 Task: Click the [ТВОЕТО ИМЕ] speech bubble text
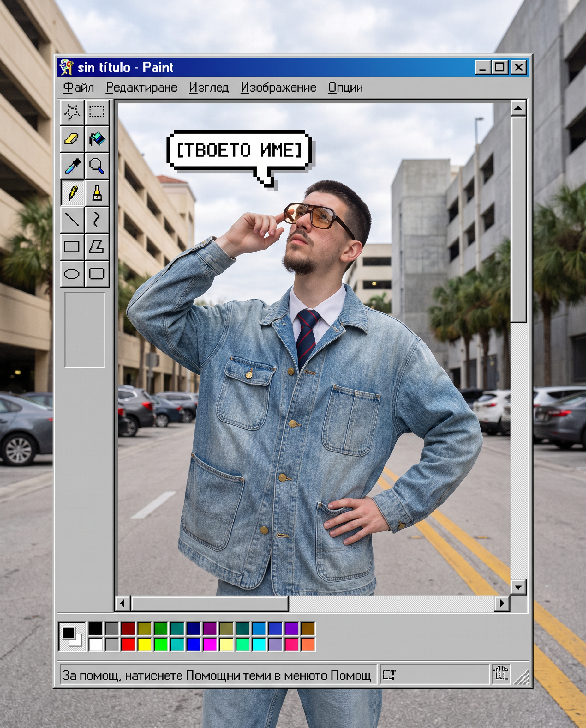(239, 150)
